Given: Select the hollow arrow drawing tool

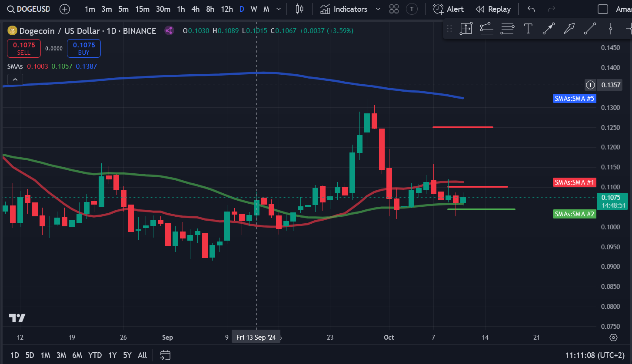Looking at the screenshot, I should click(x=569, y=29).
